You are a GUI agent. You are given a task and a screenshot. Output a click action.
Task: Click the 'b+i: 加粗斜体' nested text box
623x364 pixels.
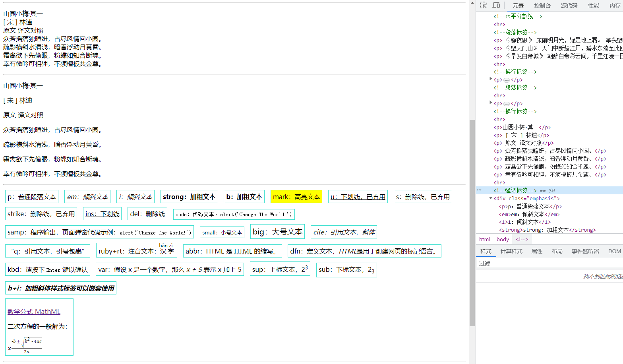click(x=61, y=288)
